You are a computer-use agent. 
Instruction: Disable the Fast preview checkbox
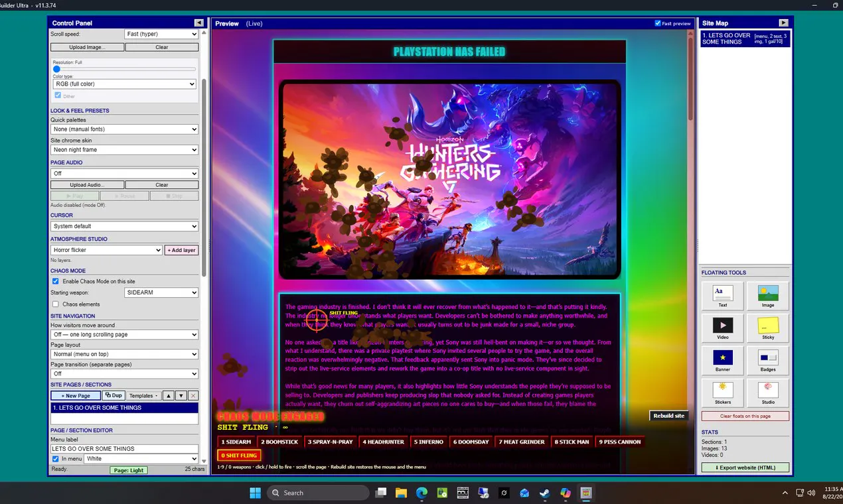tap(658, 23)
